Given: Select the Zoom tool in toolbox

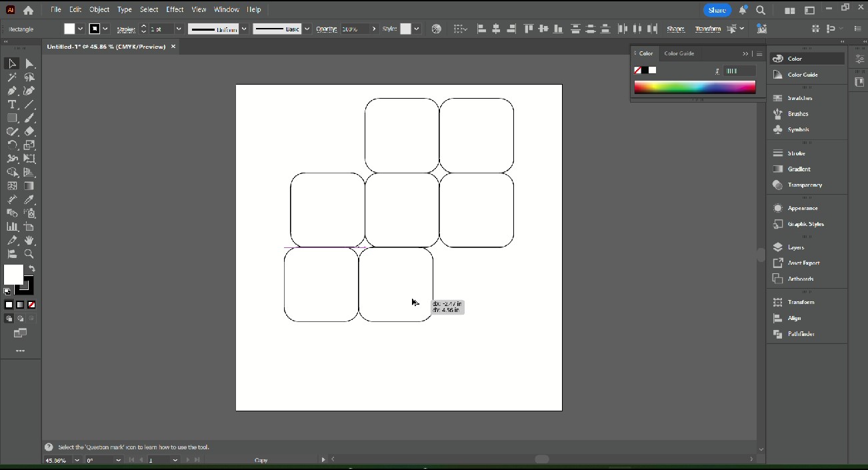Looking at the screenshot, I should 29,254.
